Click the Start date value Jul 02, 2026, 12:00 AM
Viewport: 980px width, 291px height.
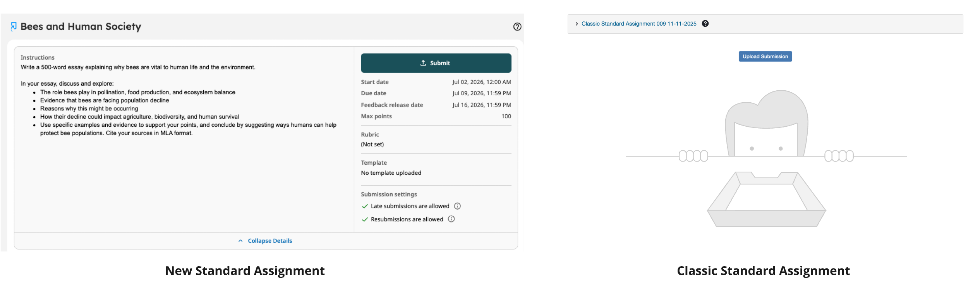[x=482, y=82]
